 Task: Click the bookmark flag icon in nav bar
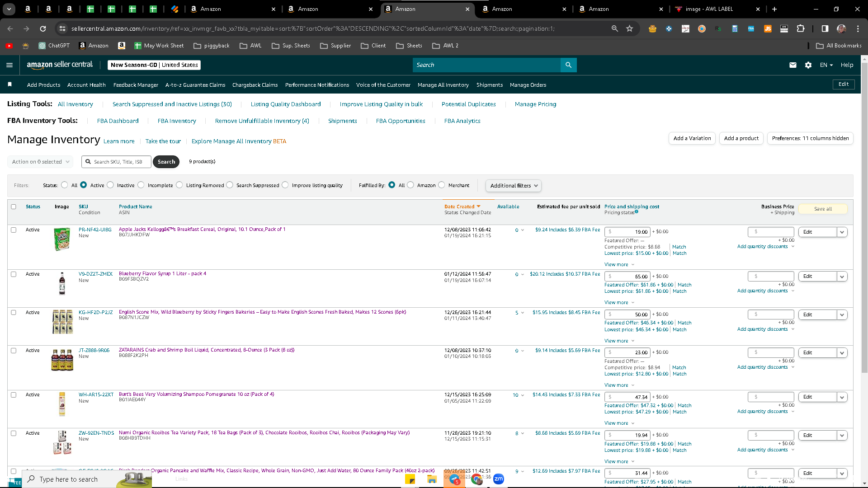10,84
